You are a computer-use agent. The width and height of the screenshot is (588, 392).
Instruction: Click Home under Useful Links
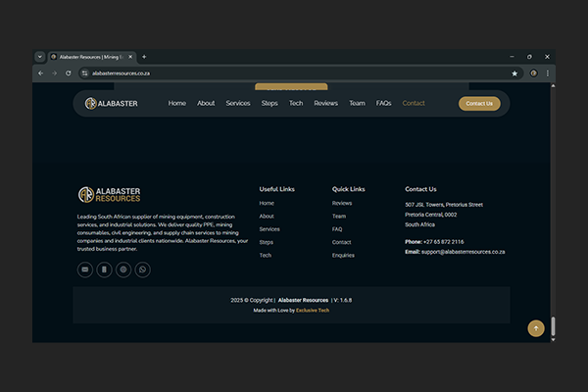267,203
